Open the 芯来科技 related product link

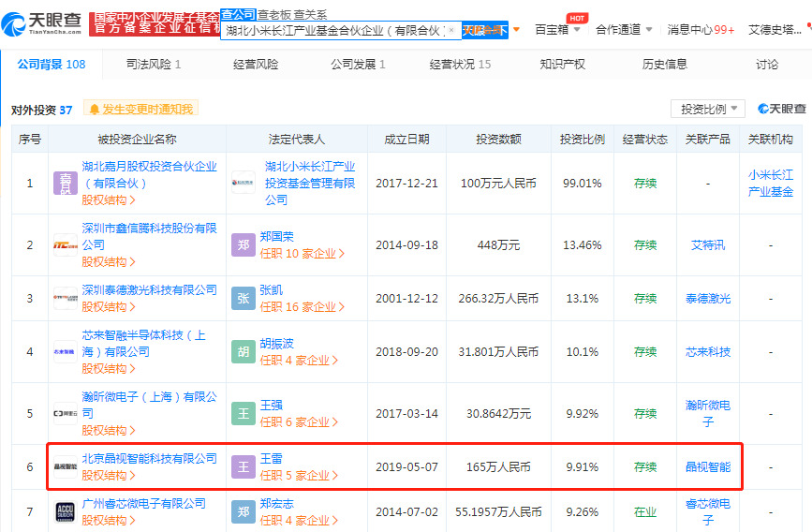click(708, 352)
